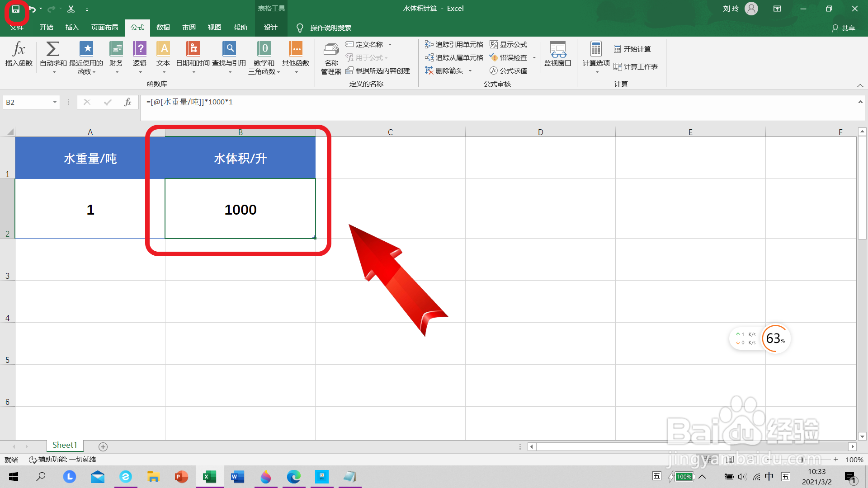Click the save icon in title bar

pos(16,9)
